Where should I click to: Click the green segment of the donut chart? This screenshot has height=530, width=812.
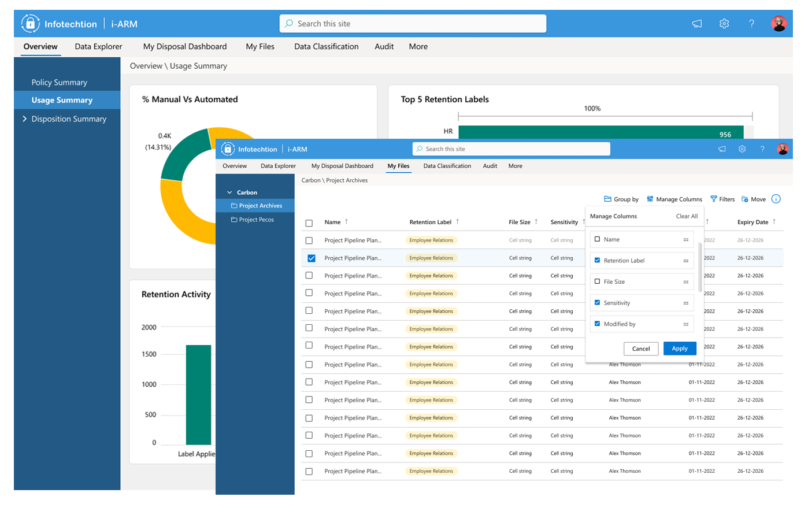tap(185, 155)
